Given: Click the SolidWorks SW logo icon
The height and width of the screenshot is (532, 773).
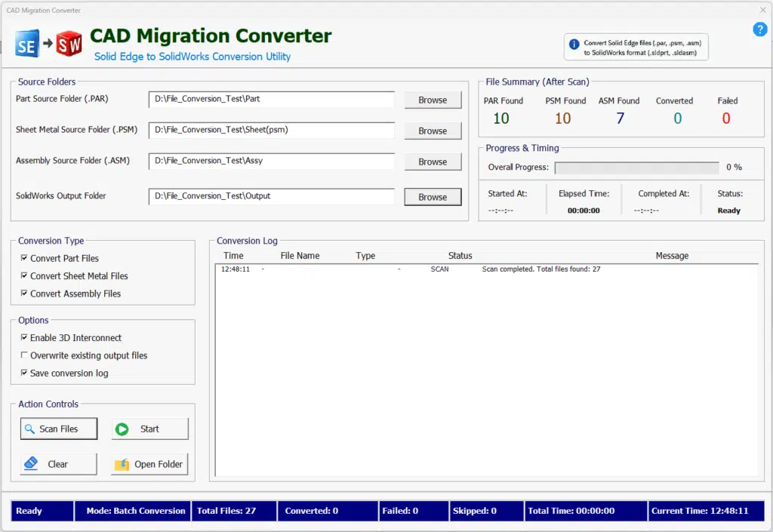Looking at the screenshot, I should (x=69, y=44).
